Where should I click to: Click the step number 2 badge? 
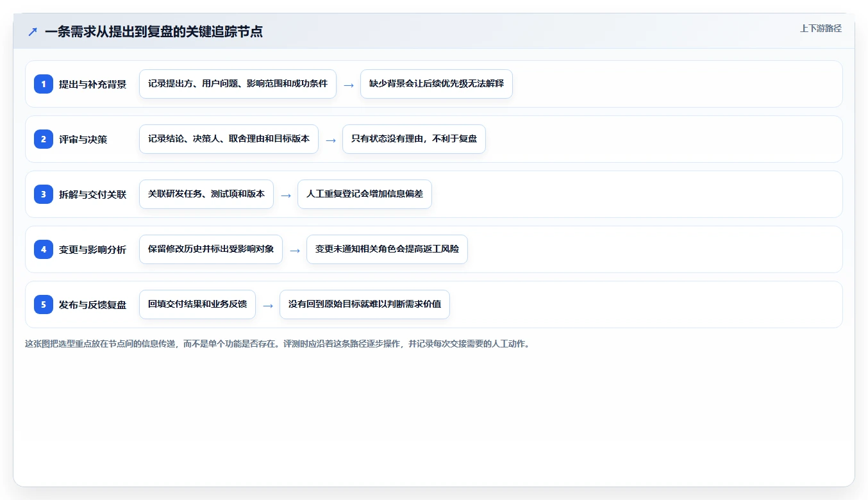point(44,139)
